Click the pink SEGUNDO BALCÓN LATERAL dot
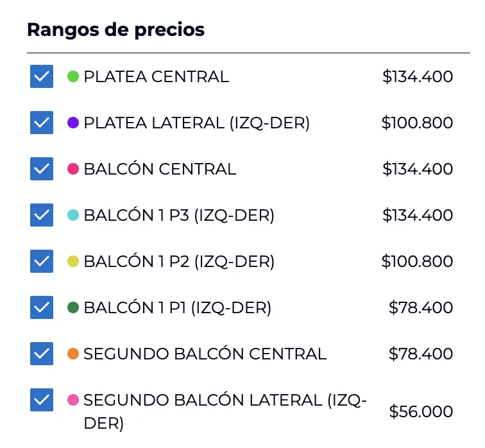This screenshot has width=485, height=448. coord(73,400)
